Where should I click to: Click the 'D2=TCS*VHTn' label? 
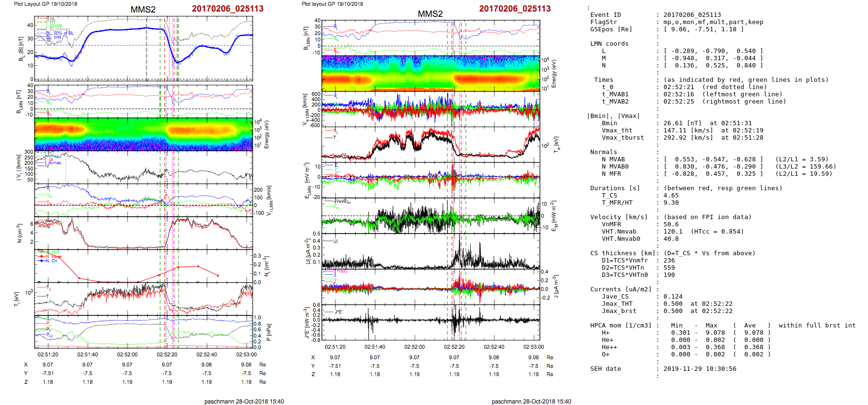(x=623, y=268)
